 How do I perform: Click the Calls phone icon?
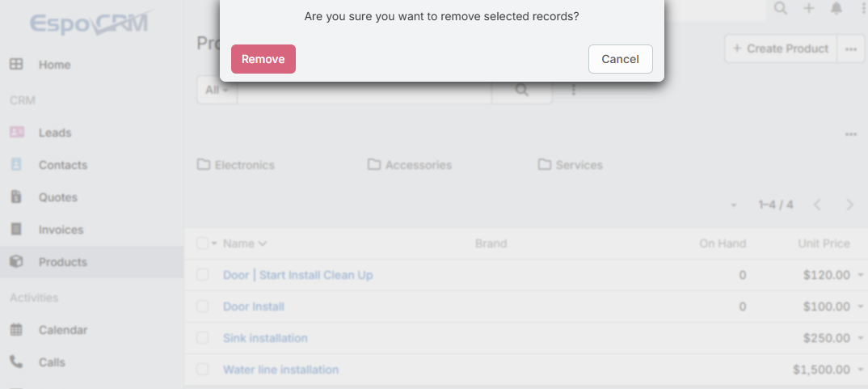tap(16, 362)
